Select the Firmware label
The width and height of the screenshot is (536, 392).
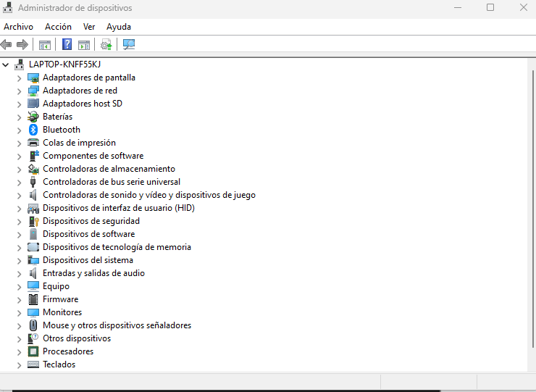(x=61, y=299)
